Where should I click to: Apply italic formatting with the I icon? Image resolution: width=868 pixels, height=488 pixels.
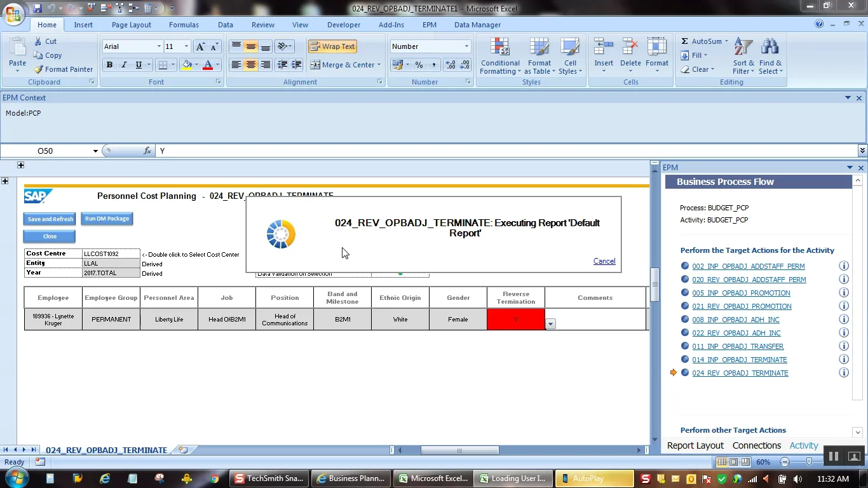tap(124, 65)
